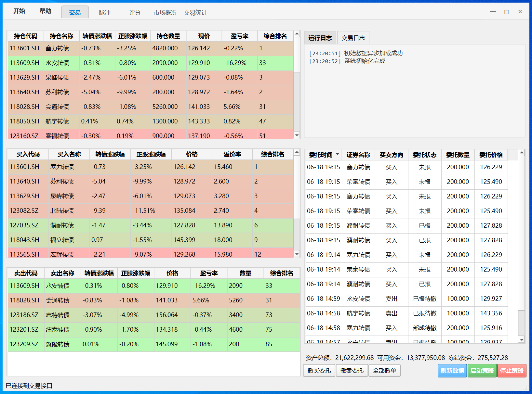The width and height of the screenshot is (532, 394).
Task: Click buy list table scroll-up arrow
Action: pyautogui.click(x=297, y=152)
